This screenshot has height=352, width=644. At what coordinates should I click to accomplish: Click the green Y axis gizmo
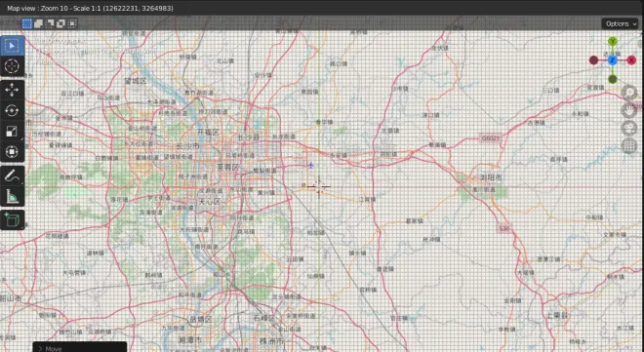click(613, 41)
